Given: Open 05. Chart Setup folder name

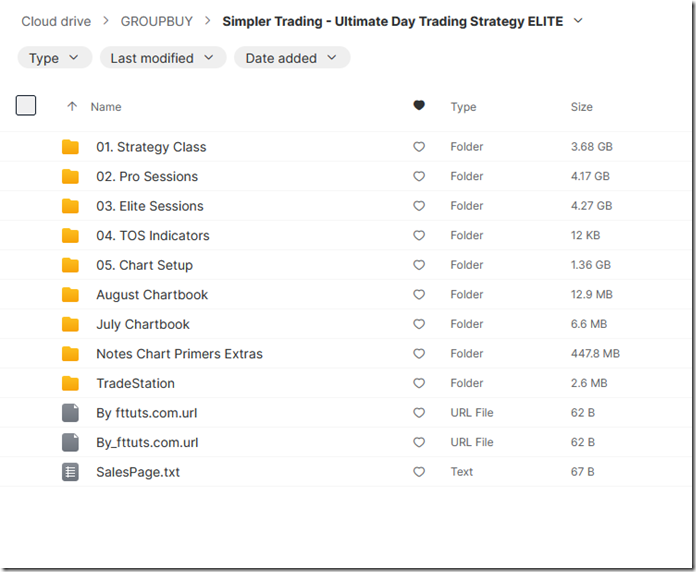Looking at the screenshot, I should 145,265.
